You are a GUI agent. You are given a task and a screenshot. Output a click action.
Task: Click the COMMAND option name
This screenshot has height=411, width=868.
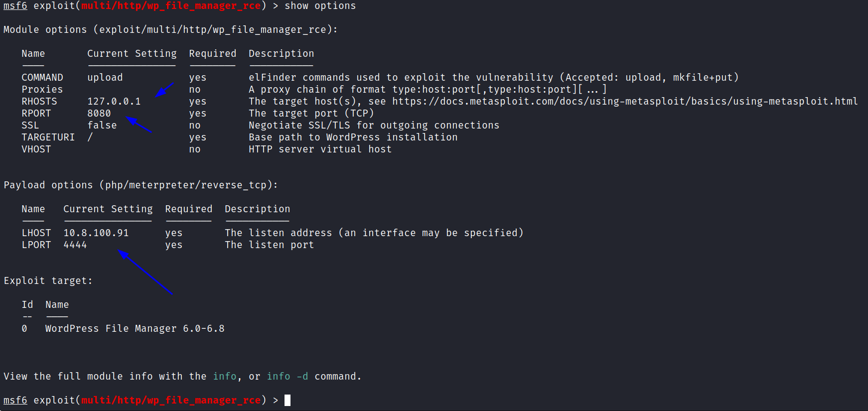42,77
